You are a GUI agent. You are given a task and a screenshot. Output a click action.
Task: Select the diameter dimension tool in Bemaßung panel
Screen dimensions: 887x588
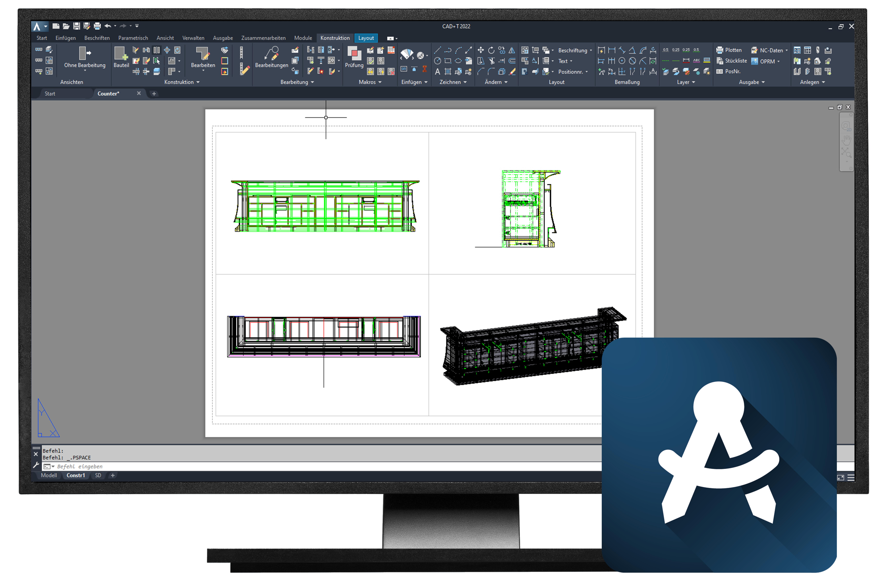click(x=632, y=61)
